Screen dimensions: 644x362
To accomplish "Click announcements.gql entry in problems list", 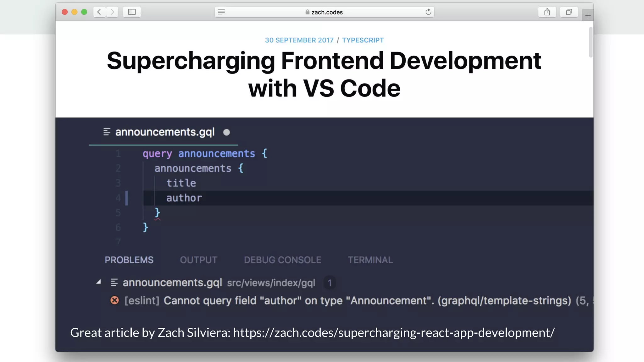I will [172, 282].
